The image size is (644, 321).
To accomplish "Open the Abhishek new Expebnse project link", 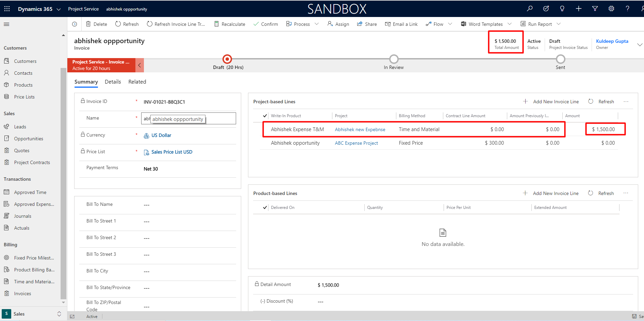I will (360, 129).
